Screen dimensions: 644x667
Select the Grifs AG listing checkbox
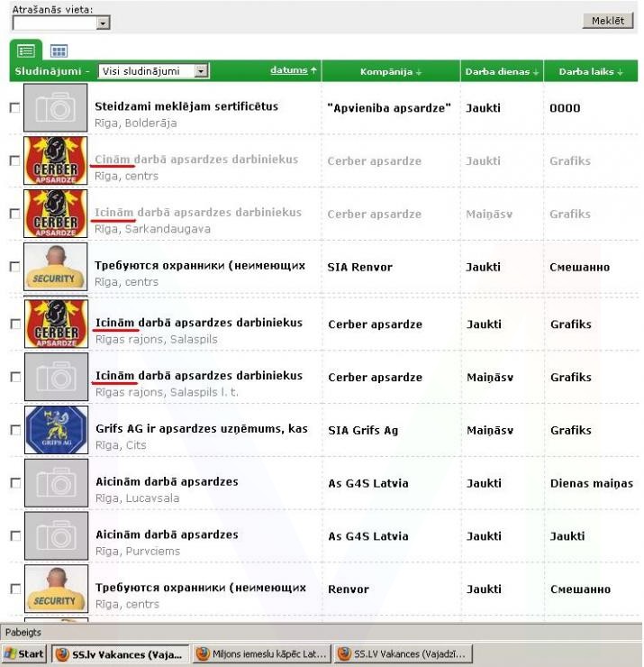(14, 430)
